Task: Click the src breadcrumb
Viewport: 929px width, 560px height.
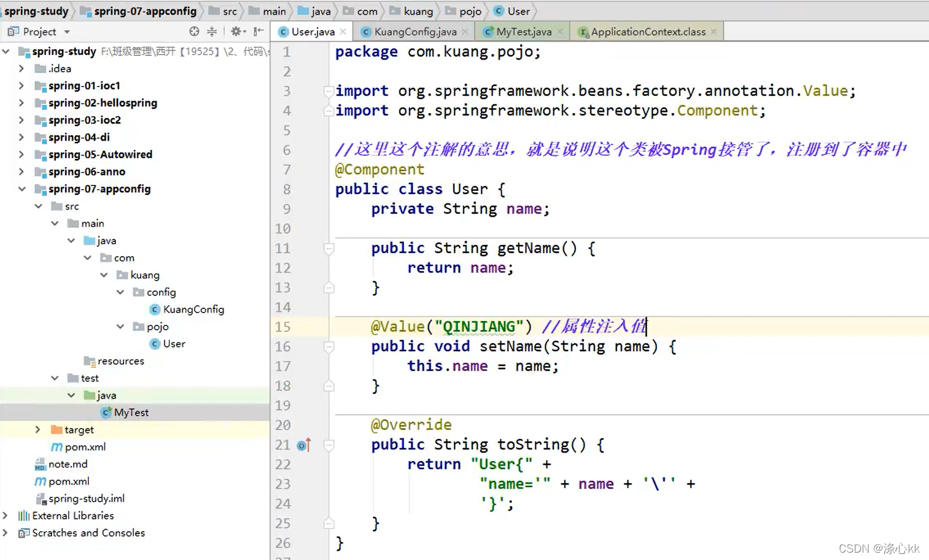Action: (223, 11)
